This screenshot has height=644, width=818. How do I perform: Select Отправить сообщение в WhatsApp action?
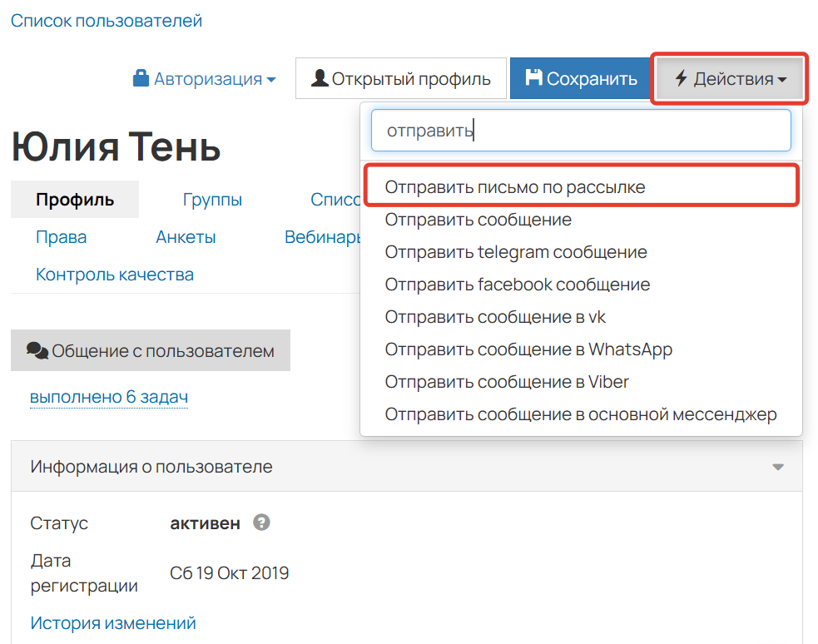pos(529,349)
